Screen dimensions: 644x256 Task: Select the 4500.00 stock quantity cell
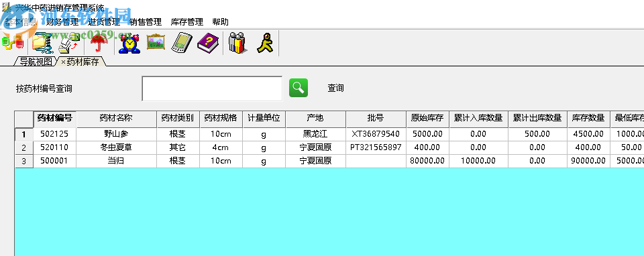coord(588,134)
